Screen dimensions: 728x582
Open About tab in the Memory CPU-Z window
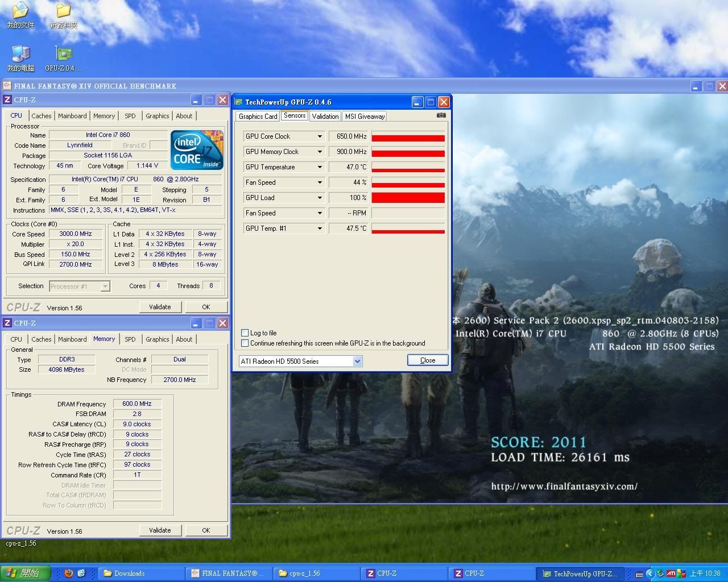coord(184,339)
